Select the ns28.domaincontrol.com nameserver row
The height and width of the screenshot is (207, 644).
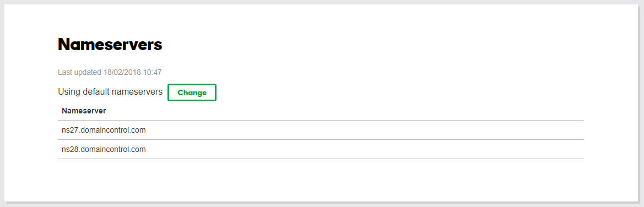coord(321,149)
